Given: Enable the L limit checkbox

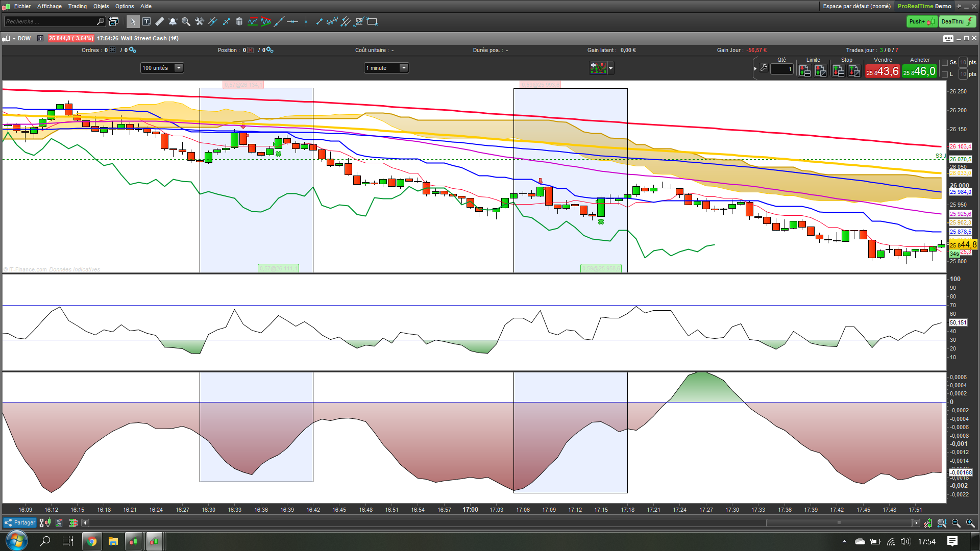Looking at the screenshot, I should (x=945, y=74).
